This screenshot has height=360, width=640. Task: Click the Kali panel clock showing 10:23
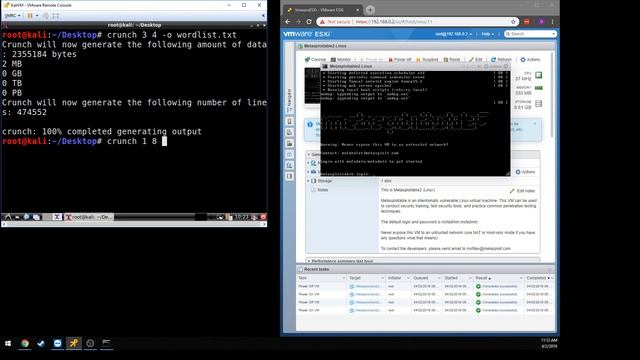(241, 217)
